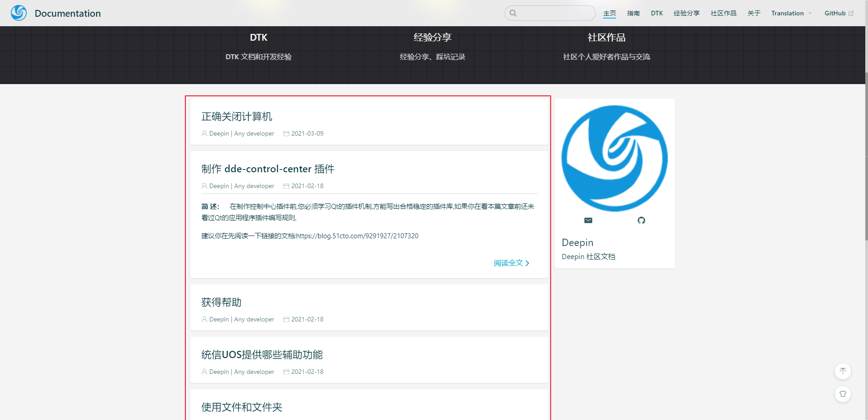Open the article 正确关闭计算机
The height and width of the screenshot is (420, 868).
tap(237, 117)
